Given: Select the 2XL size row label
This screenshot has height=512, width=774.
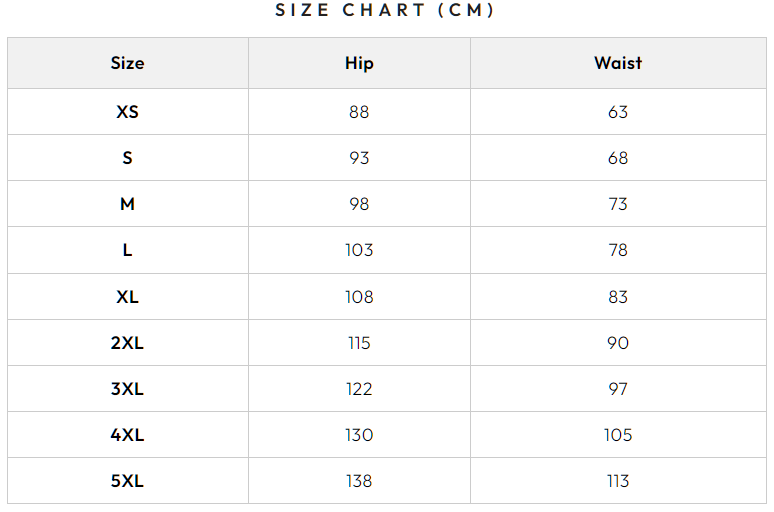Looking at the screenshot, I should pyautogui.click(x=127, y=343).
